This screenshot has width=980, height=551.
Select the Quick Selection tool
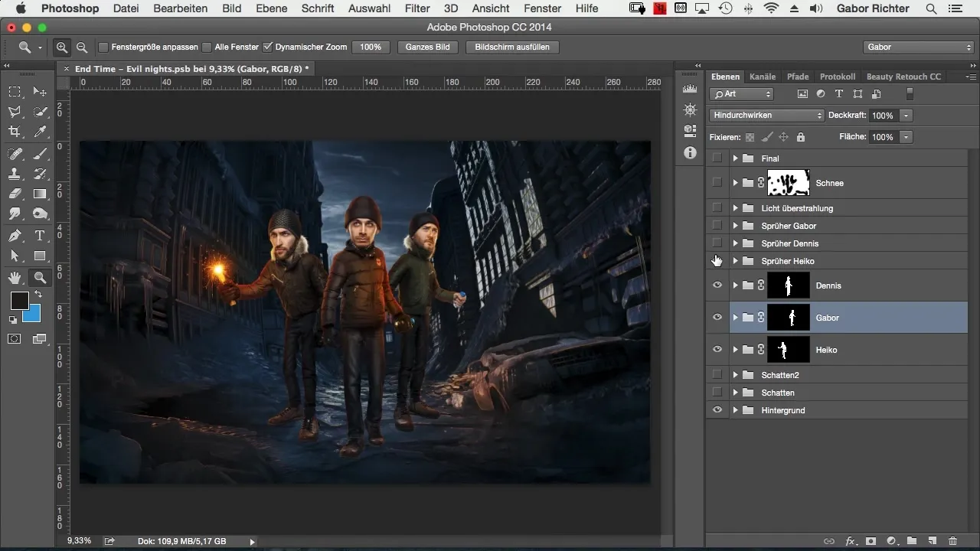pyautogui.click(x=41, y=112)
